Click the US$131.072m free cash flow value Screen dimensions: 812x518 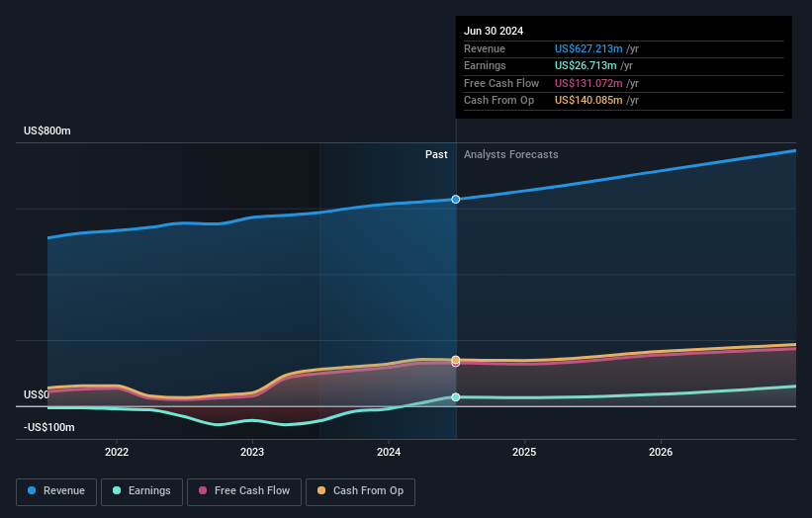[588, 83]
